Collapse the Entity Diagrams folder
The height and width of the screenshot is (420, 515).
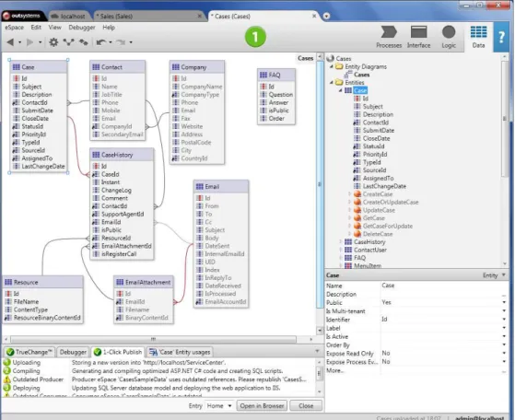pos(332,66)
